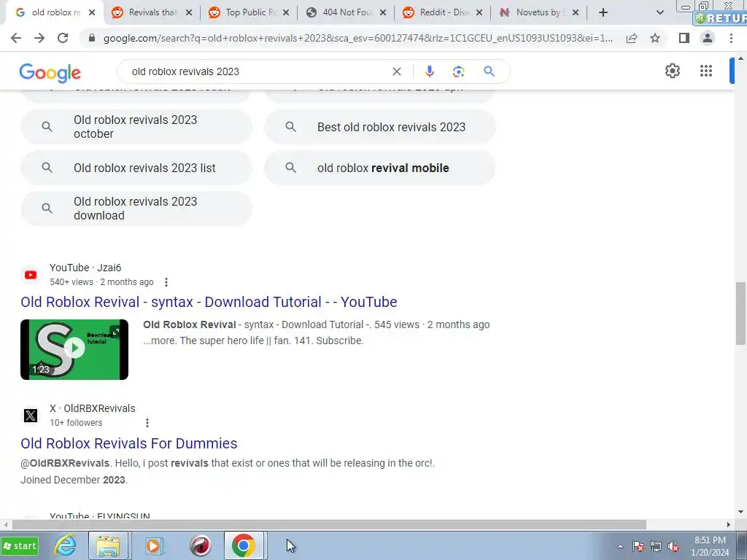This screenshot has width=747, height=560.
Task: Select 'Old roblox revivals 2023 download' suggestion
Action: 136,209
